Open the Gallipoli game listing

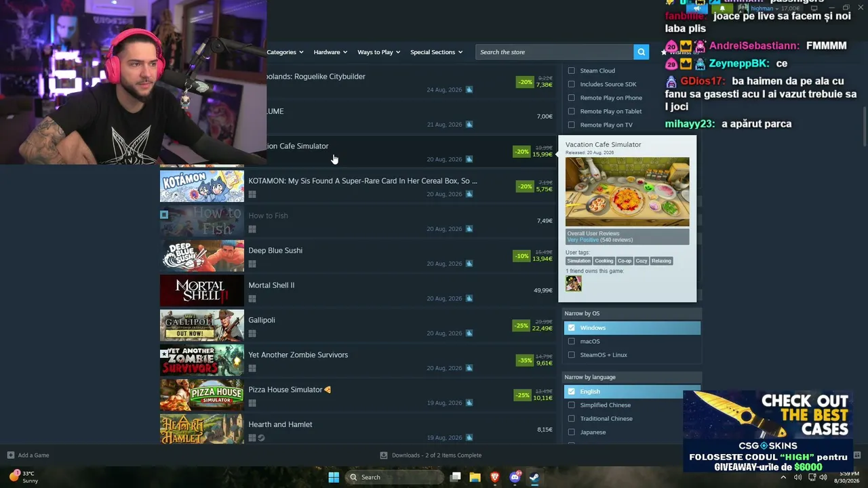coord(262,320)
